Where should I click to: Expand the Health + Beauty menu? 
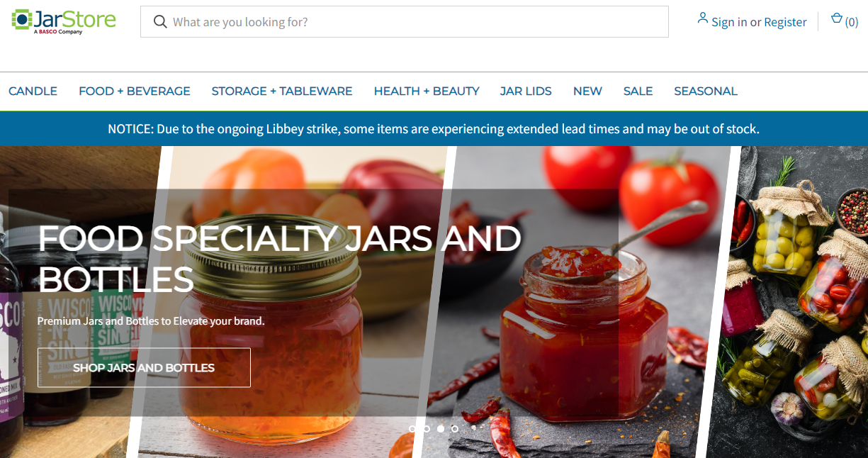tap(427, 91)
